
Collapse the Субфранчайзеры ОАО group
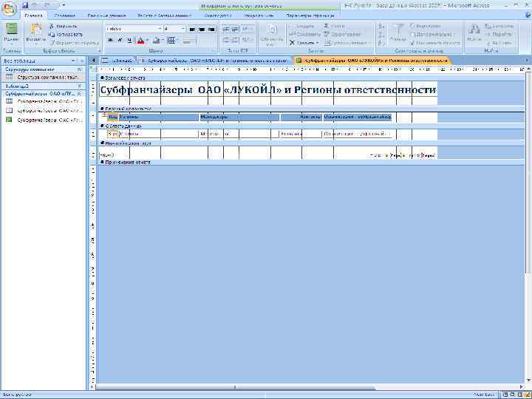point(79,94)
